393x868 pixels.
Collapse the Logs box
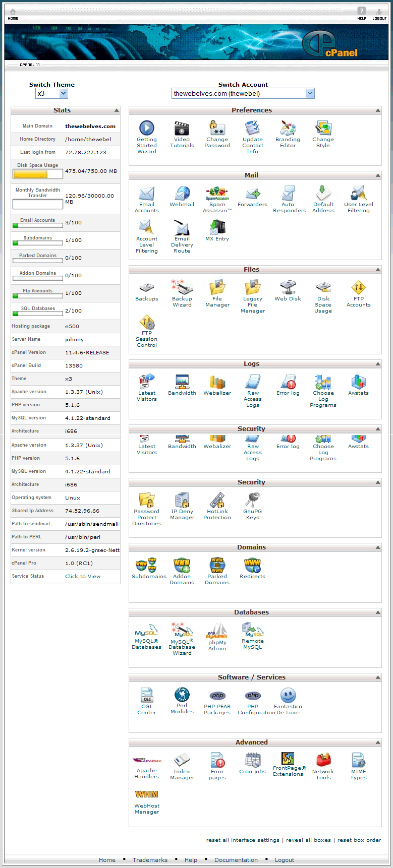(x=378, y=364)
